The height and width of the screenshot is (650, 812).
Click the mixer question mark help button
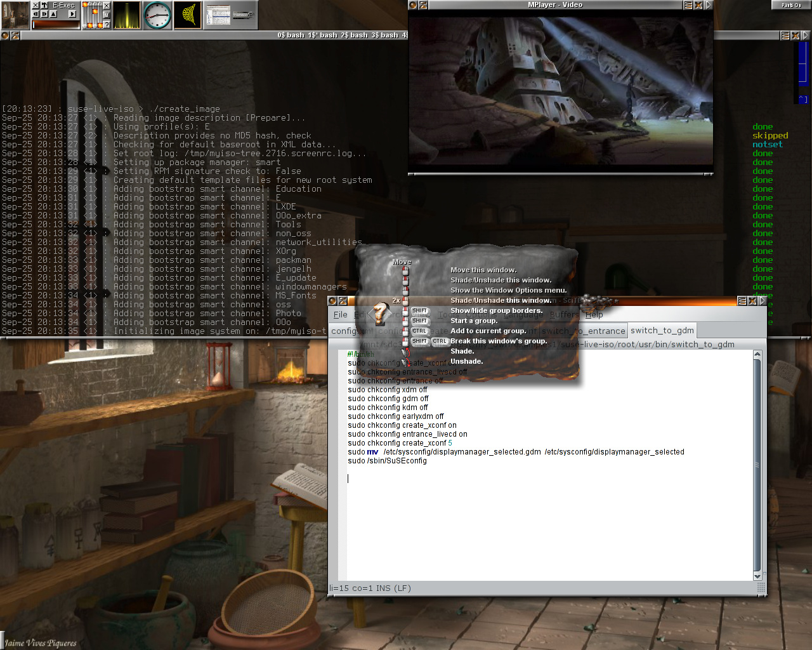pos(106,24)
